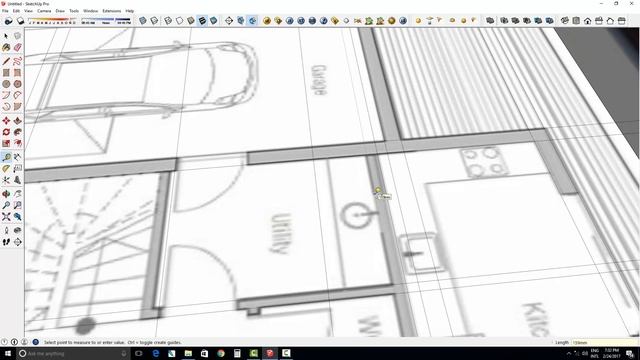Toggle Display Section Cuts

pyautogui.click(x=252, y=20)
